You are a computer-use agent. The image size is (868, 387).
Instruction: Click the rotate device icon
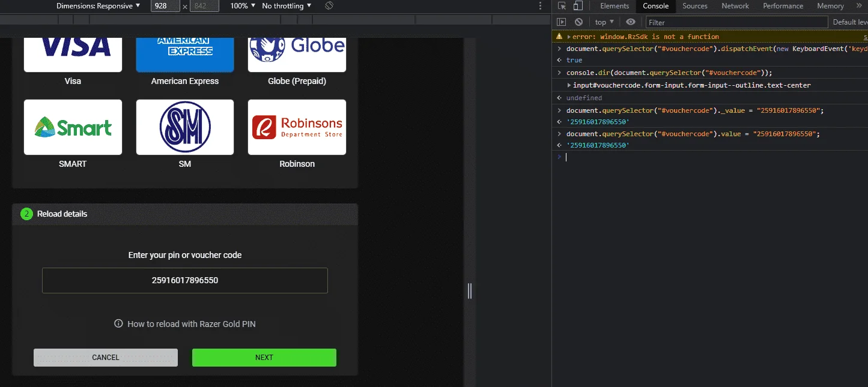pos(329,6)
